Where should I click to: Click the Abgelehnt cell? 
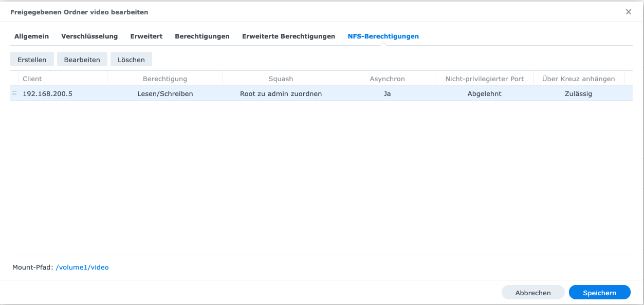coord(485,94)
